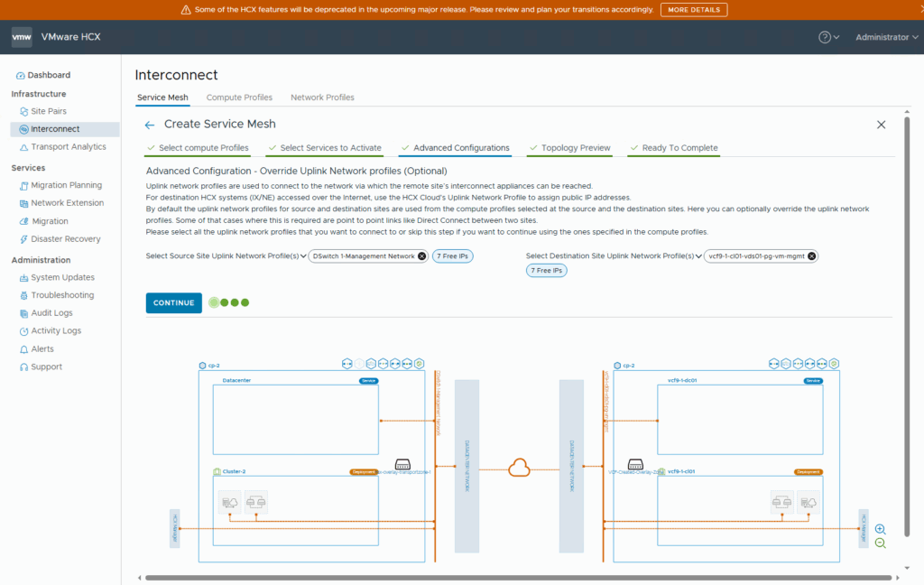Zoom in on the topology diagram

click(x=880, y=529)
